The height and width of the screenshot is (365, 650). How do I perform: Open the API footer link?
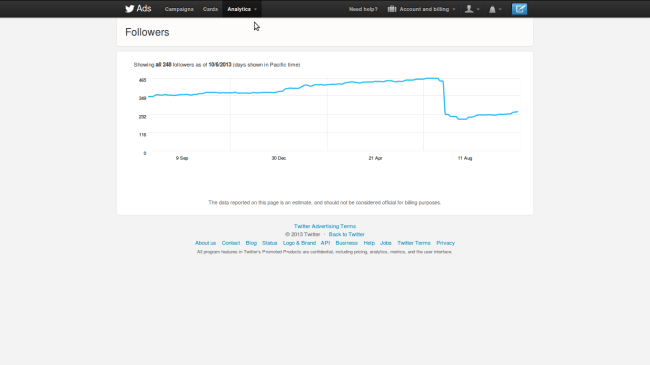325,243
